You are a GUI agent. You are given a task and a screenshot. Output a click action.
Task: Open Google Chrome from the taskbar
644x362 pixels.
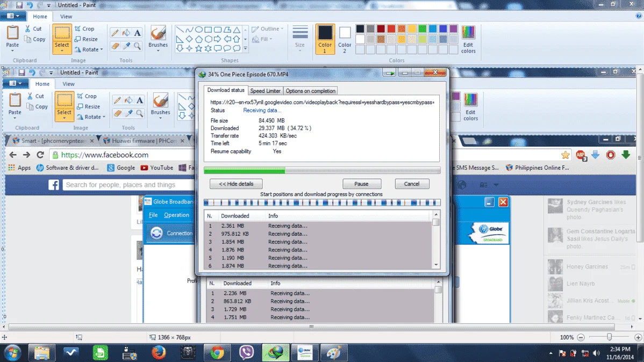coord(217,352)
